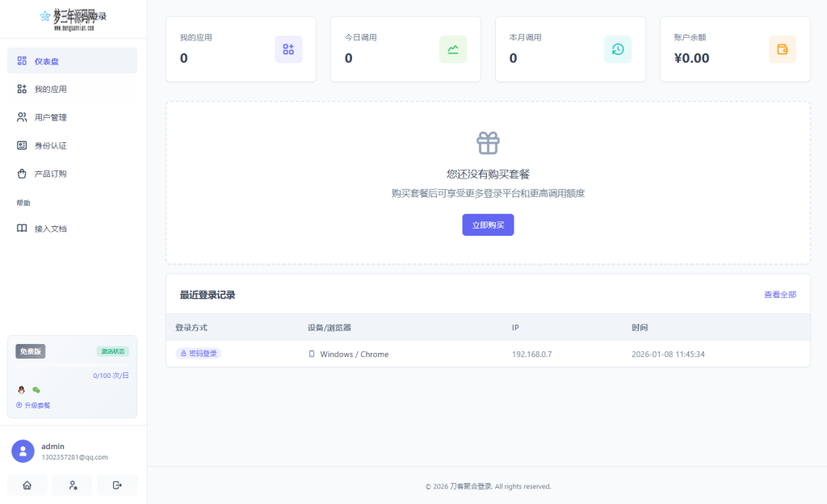This screenshot has height=504, width=827.
Task: Click the home icon below the admin profile
Action: (x=27, y=485)
